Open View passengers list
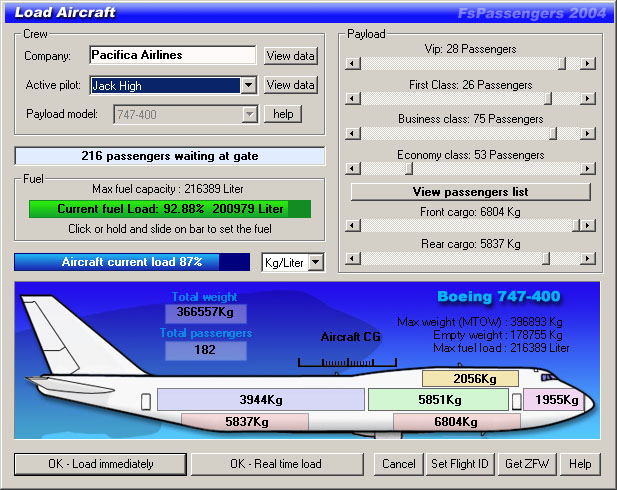 pyautogui.click(x=471, y=192)
